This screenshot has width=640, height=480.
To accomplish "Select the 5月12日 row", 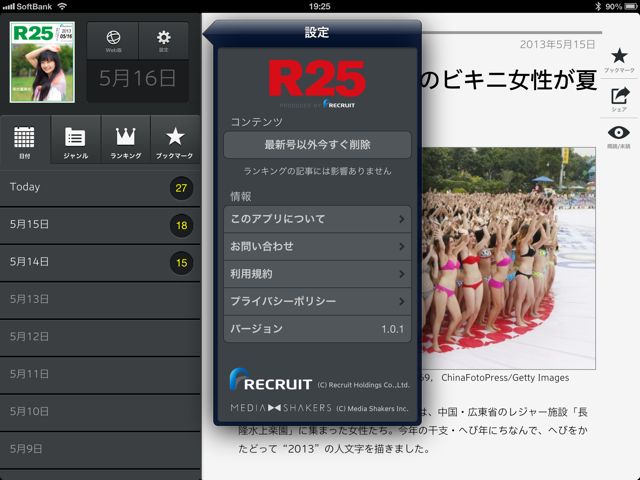I will point(100,337).
